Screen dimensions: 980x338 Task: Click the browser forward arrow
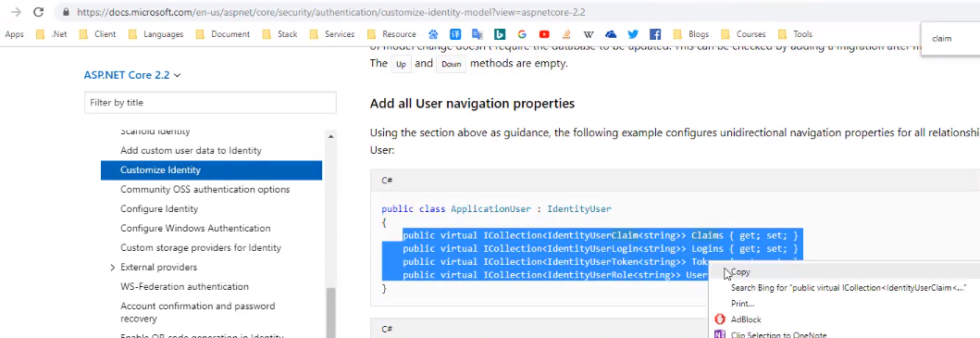pos(17,12)
